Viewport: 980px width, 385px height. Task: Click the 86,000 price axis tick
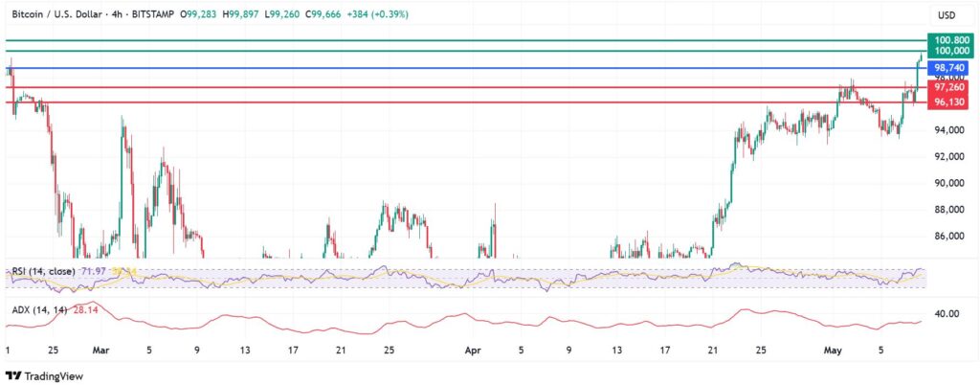950,236
